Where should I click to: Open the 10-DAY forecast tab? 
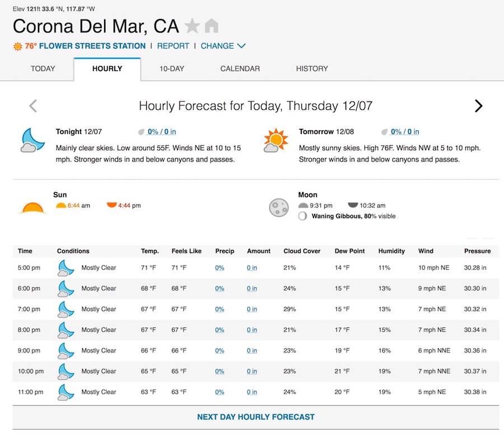[172, 68]
